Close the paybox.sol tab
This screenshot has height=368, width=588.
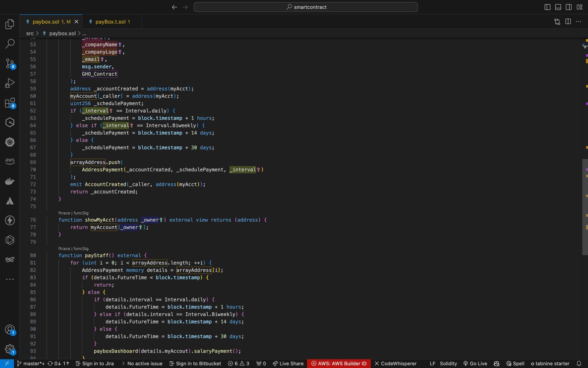(x=76, y=22)
